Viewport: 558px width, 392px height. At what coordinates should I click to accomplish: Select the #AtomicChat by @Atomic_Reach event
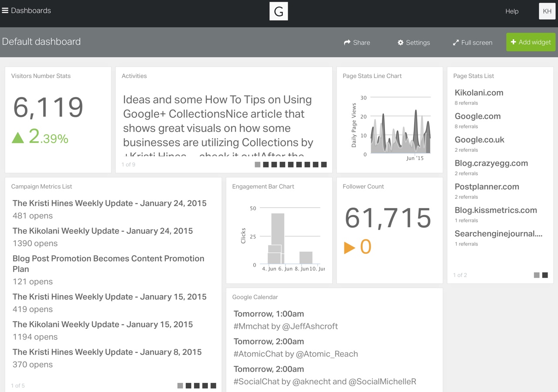pyautogui.click(x=296, y=354)
